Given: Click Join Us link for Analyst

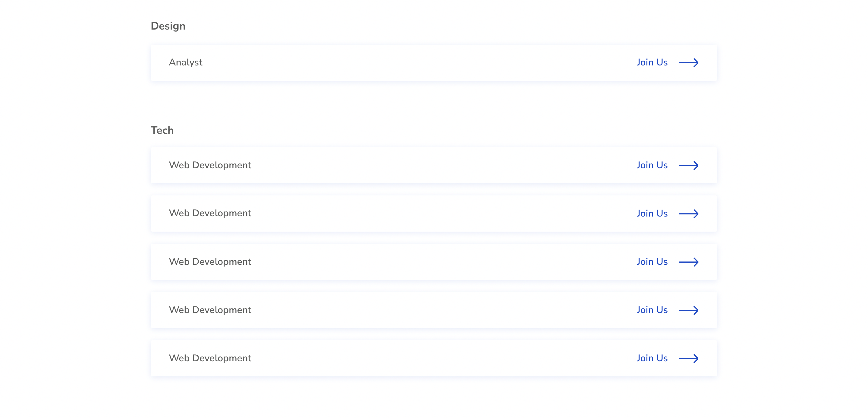Looking at the screenshot, I should (652, 62).
